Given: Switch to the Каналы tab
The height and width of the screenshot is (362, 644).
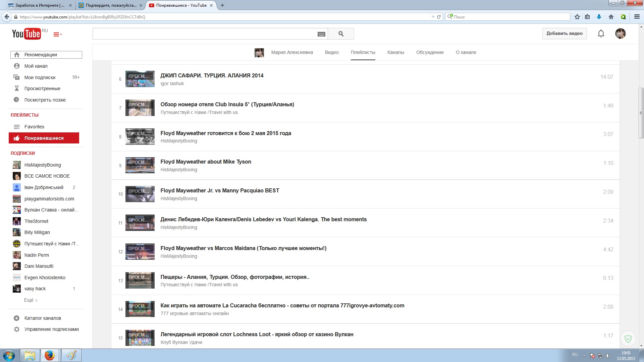Looking at the screenshot, I should click(395, 52).
